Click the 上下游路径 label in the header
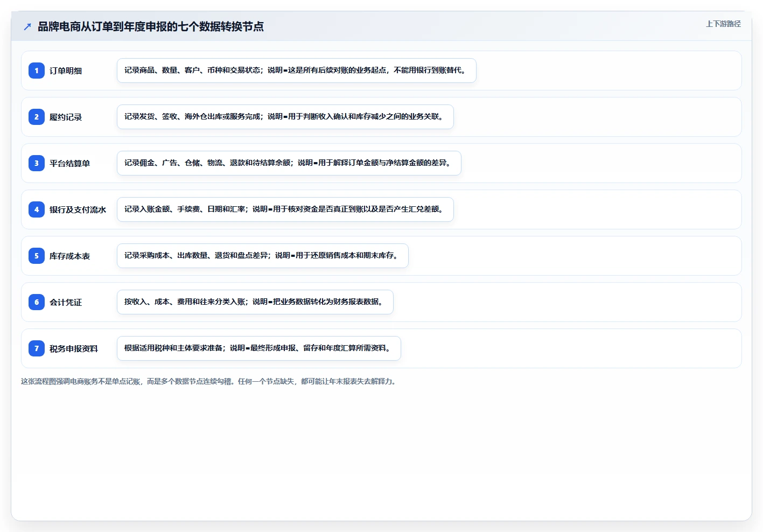Viewport: 763px width, 532px height. (x=723, y=24)
